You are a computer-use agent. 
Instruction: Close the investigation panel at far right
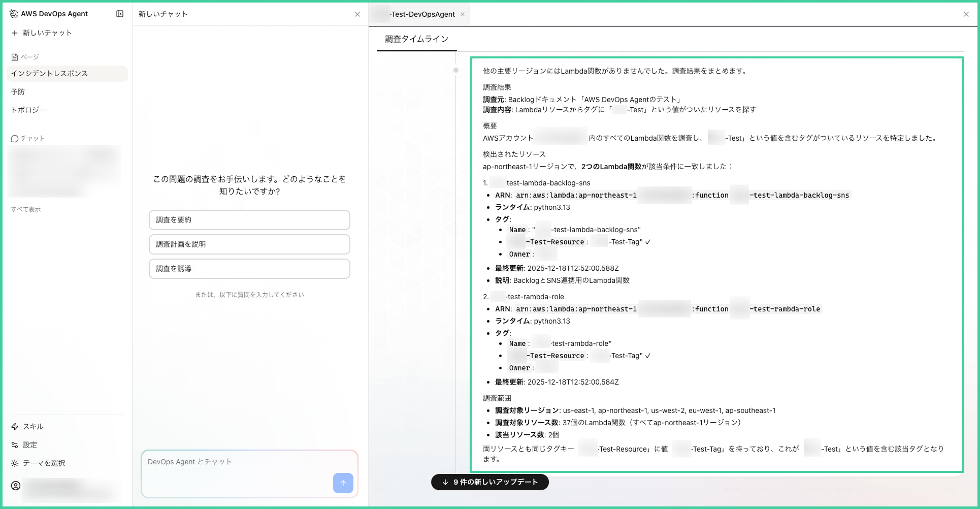pos(966,14)
